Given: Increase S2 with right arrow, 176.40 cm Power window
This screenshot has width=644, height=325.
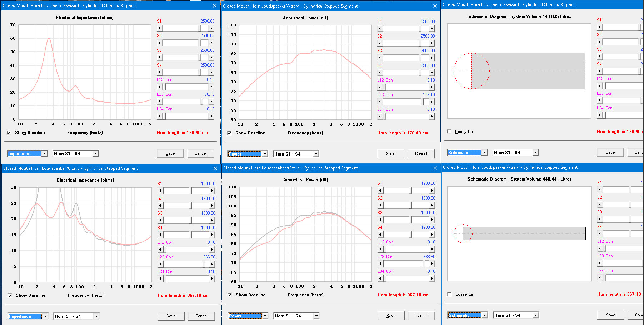Looking at the screenshot, I should point(432,43).
